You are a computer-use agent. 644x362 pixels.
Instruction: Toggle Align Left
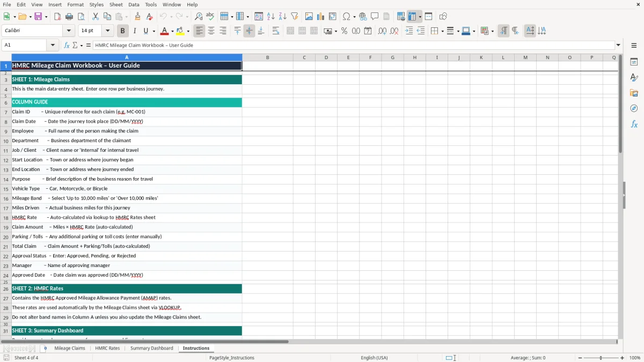(x=200, y=31)
